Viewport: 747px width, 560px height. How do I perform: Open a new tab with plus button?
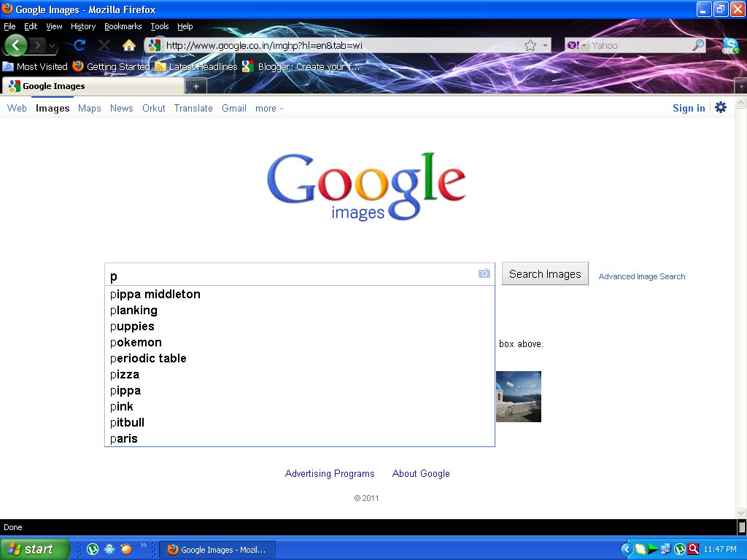coord(196,86)
